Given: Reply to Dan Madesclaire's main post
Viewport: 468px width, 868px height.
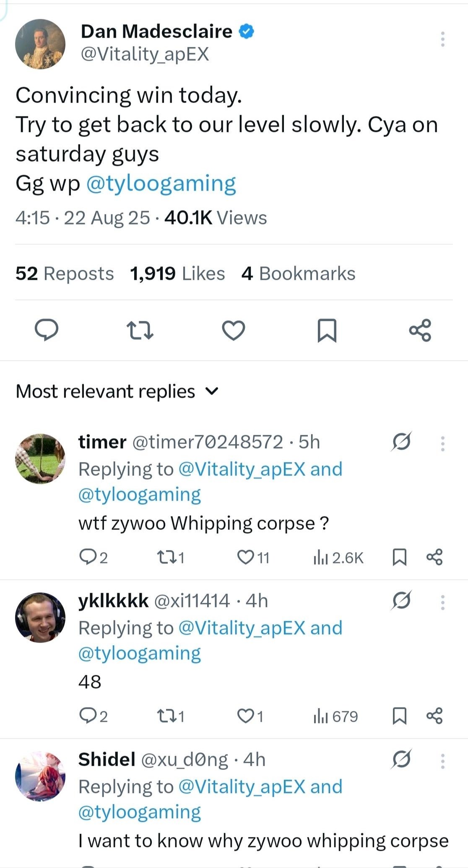Looking at the screenshot, I should coord(46,330).
